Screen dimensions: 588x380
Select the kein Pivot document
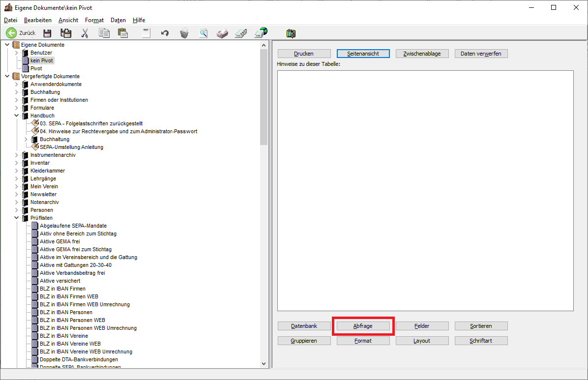pos(42,61)
